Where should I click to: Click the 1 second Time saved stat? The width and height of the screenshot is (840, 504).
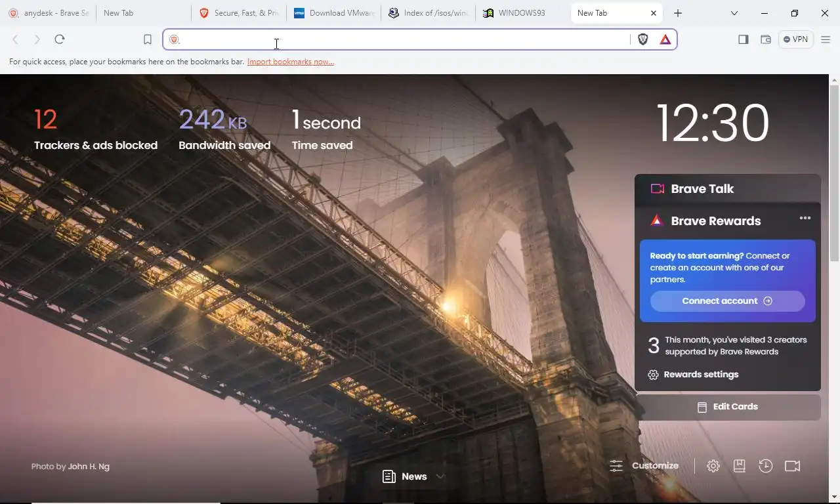pos(326,129)
